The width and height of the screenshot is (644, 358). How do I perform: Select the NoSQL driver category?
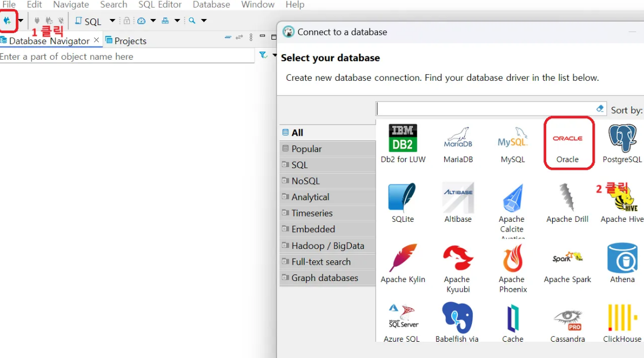coord(327,181)
